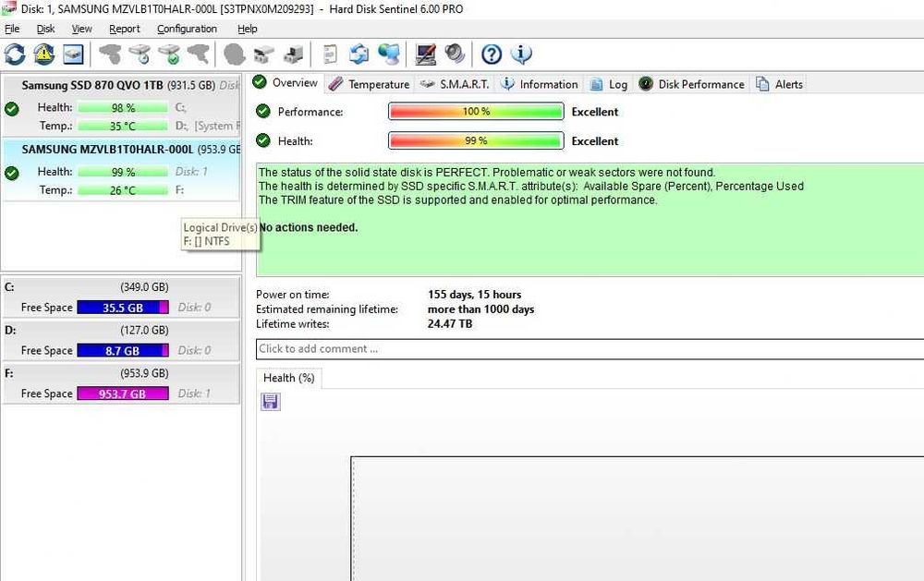Click the '24.47 TB' lifetime writes value
The image size is (924, 581).
tap(450, 324)
